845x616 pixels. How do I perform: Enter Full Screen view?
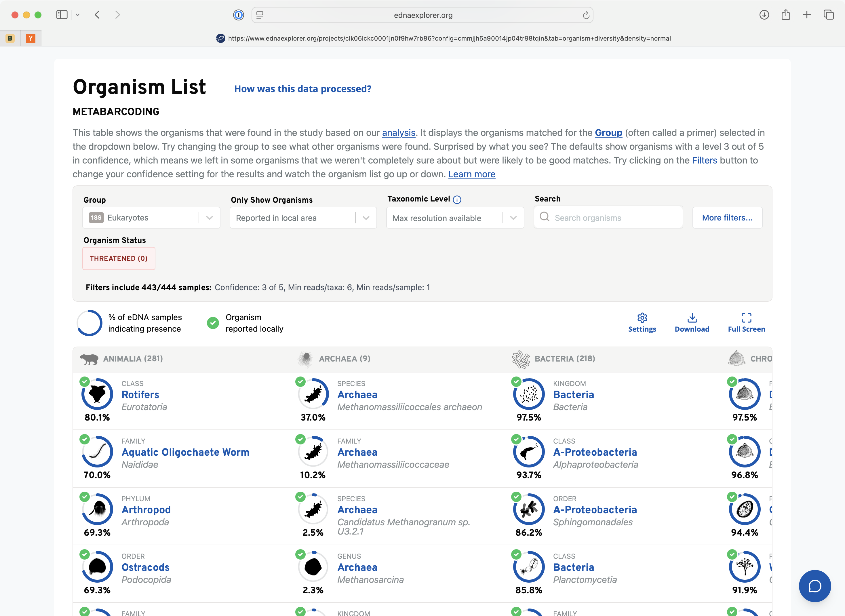pyautogui.click(x=746, y=323)
